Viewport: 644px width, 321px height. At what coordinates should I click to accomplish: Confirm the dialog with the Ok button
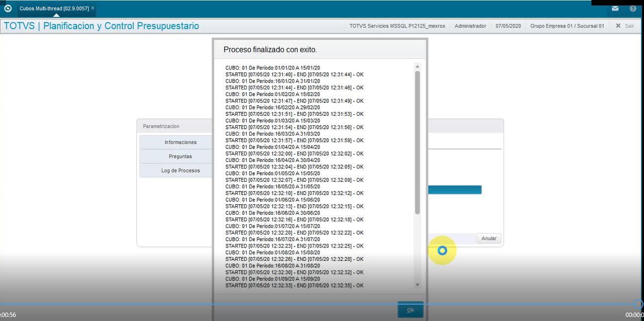coord(410,310)
